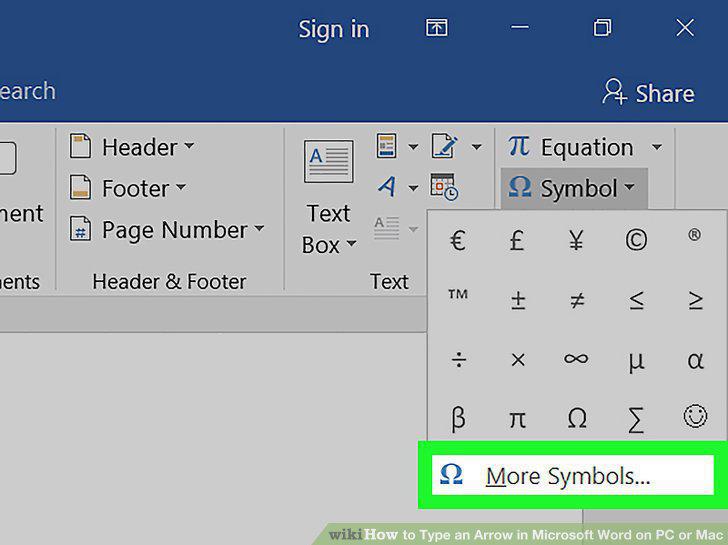Image resolution: width=728 pixels, height=545 pixels.
Task: Insert the summation sigma symbol
Action: coord(636,419)
